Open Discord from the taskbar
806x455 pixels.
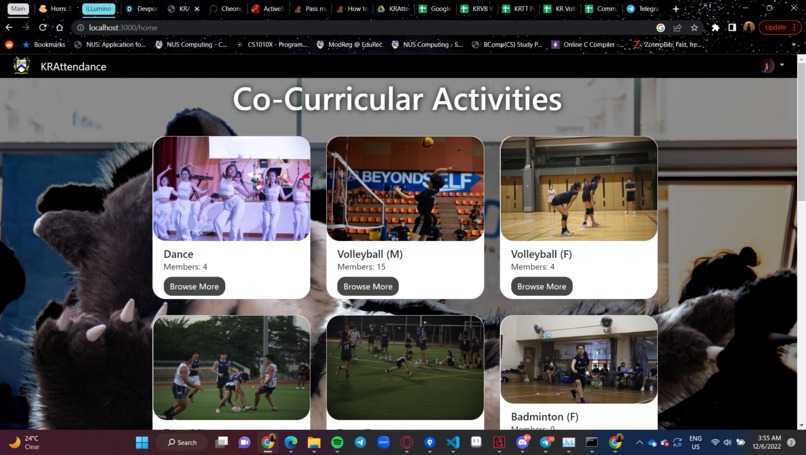pyautogui.click(x=522, y=442)
